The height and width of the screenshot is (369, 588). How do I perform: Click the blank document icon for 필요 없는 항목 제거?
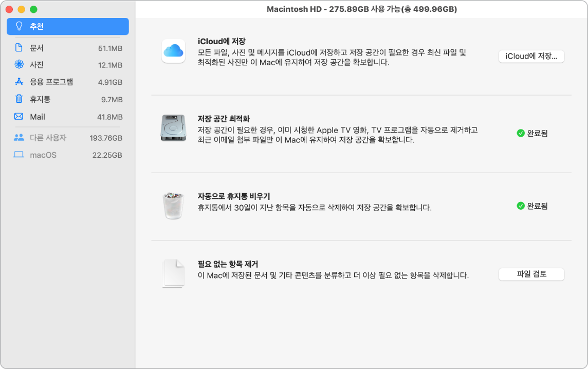coord(173,273)
